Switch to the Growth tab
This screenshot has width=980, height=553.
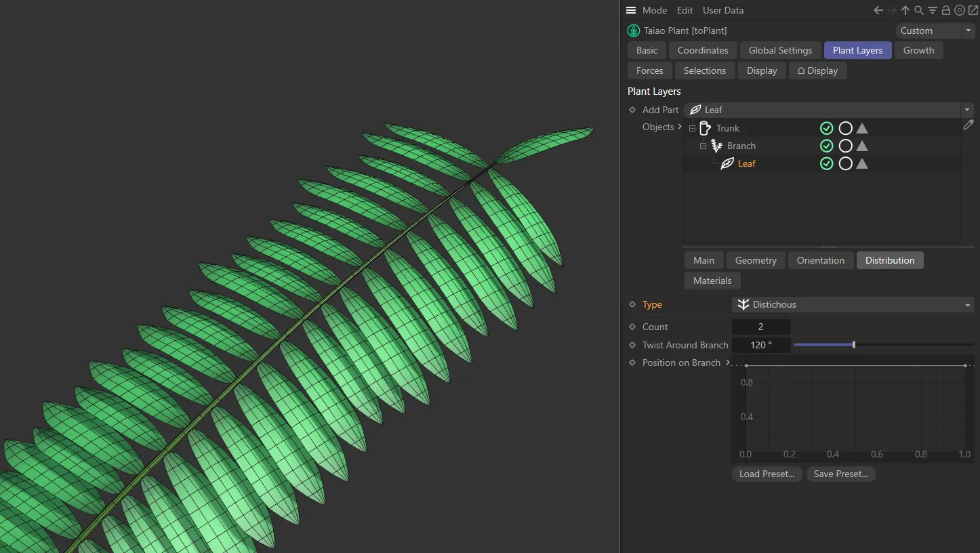(919, 50)
